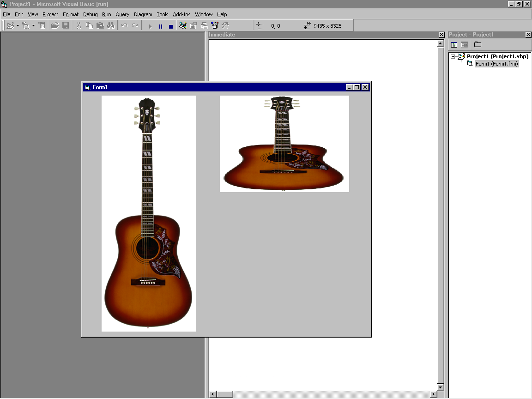Click the Immediate window scroll right arrow
The width and height of the screenshot is (532, 399).
click(x=433, y=394)
